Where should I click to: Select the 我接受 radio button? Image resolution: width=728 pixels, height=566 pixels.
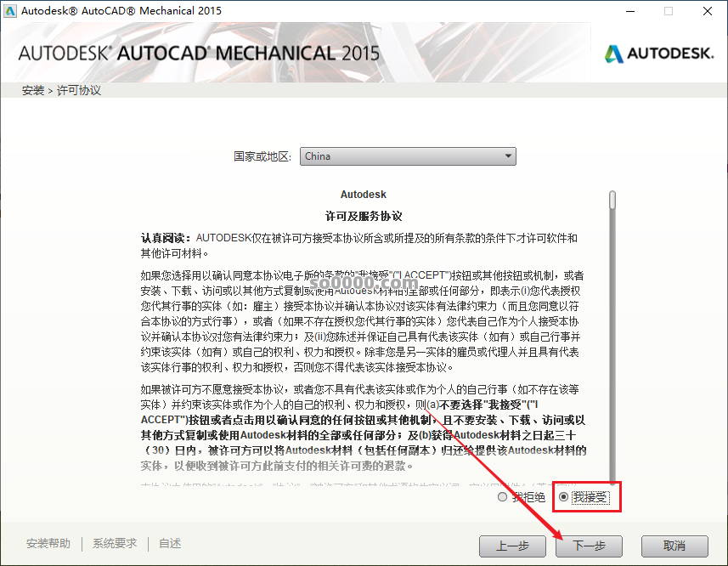click(564, 497)
